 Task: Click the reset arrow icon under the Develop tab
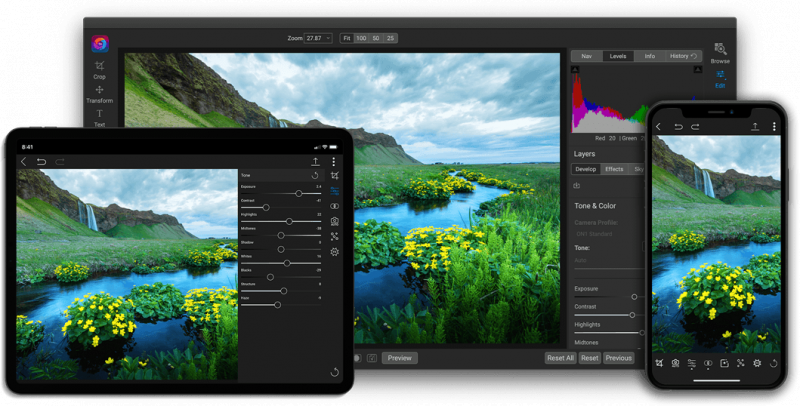point(577,186)
